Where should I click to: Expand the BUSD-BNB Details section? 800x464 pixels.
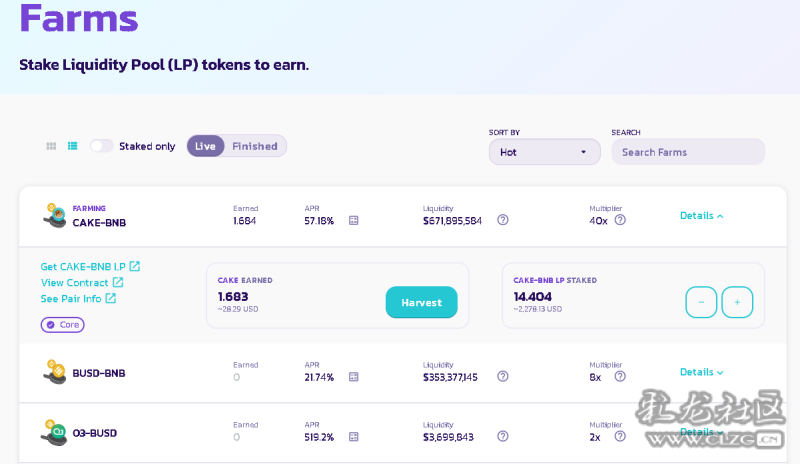[x=702, y=372]
